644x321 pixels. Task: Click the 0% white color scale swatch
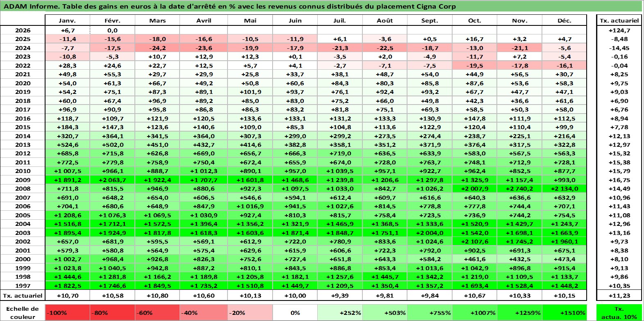(x=295, y=312)
